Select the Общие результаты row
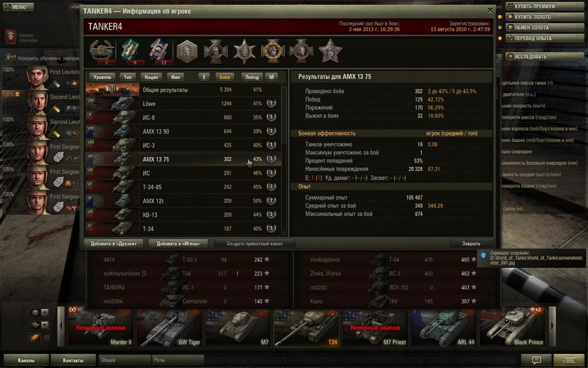Viewport: 588px width, 368px height. pyautogui.click(x=183, y=90)
